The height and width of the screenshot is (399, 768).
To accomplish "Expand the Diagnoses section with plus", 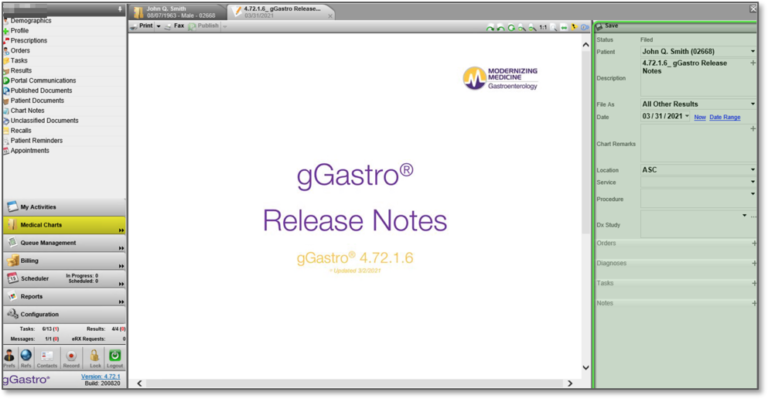I will (x=754, y=263).
